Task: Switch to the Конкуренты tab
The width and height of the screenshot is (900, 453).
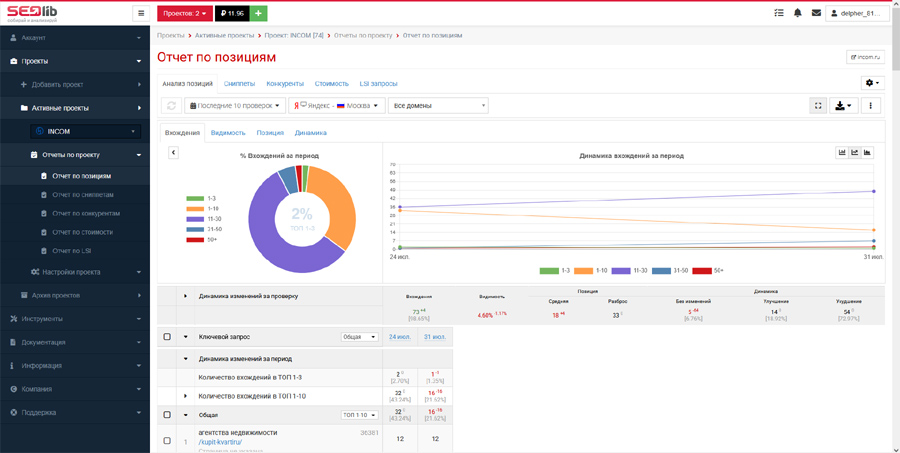Action: (x=285, y=84)
